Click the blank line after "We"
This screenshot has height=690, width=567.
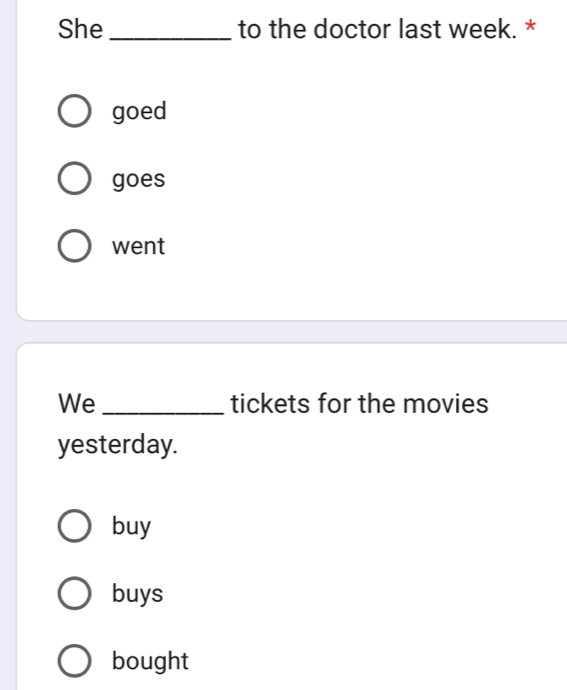point(163,414)
